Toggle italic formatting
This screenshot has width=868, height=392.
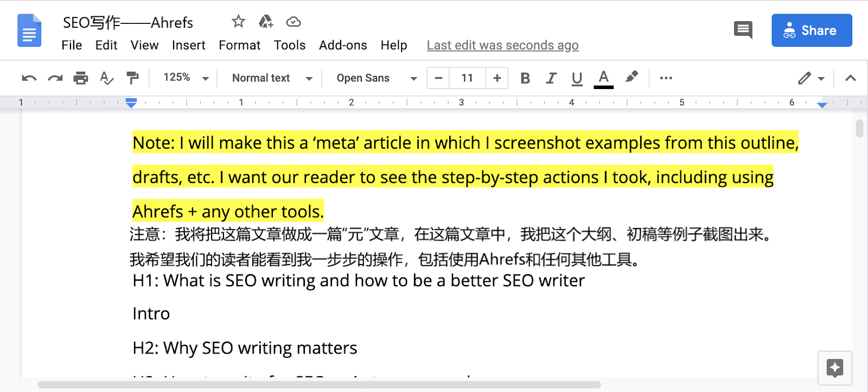[551, 78]
